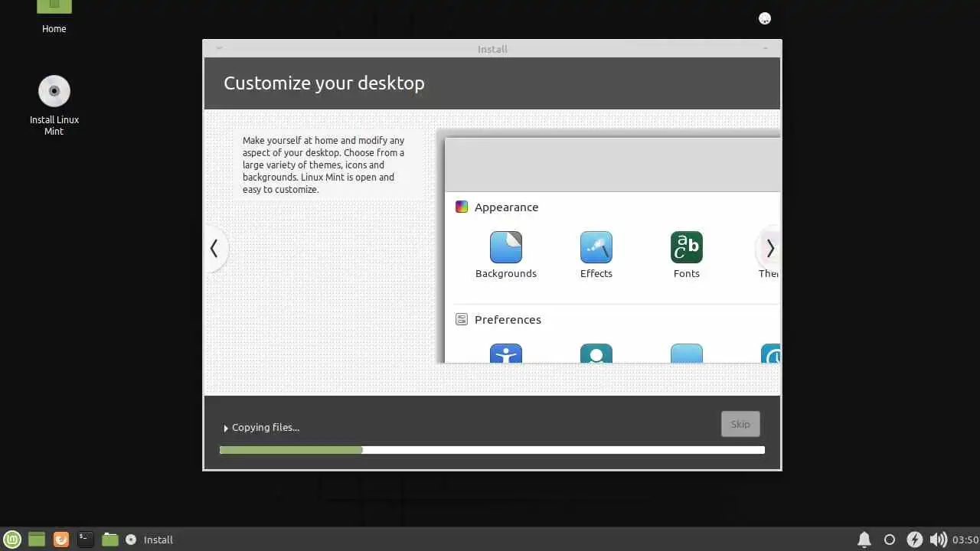The height and width of the screenshot is (551, 980).
Task: Open the Files manager from the taskbar
Action: tap(110, 540)
